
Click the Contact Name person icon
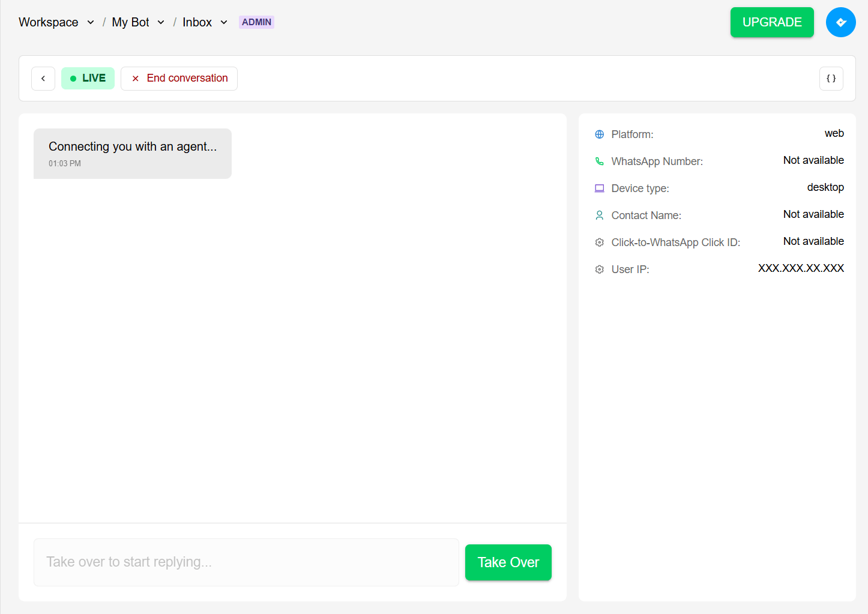[599, 215]
